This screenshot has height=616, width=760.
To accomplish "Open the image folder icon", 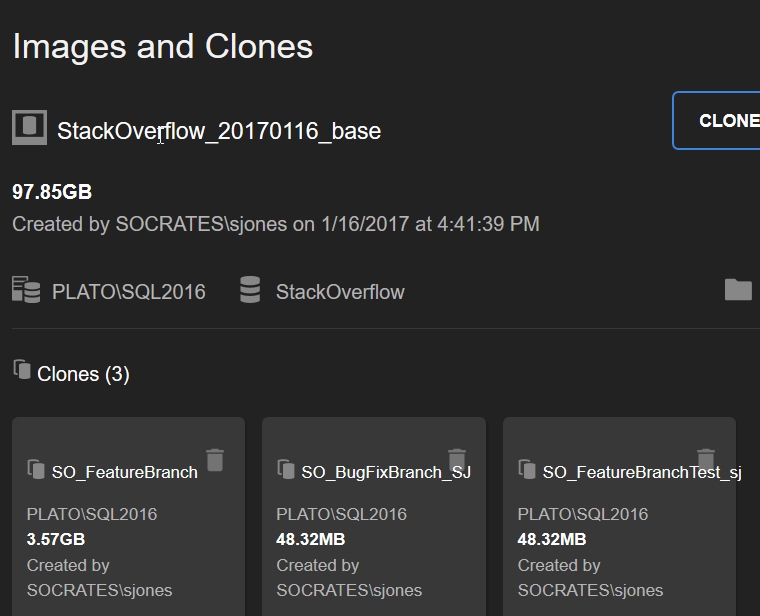I will pyautogui.click(x=738, y=290).
